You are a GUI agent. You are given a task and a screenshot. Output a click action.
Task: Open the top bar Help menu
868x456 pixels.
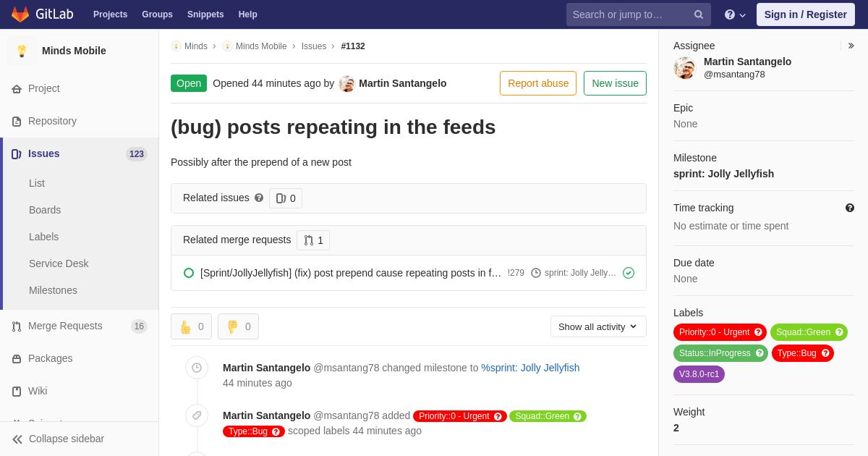[247, 14]
